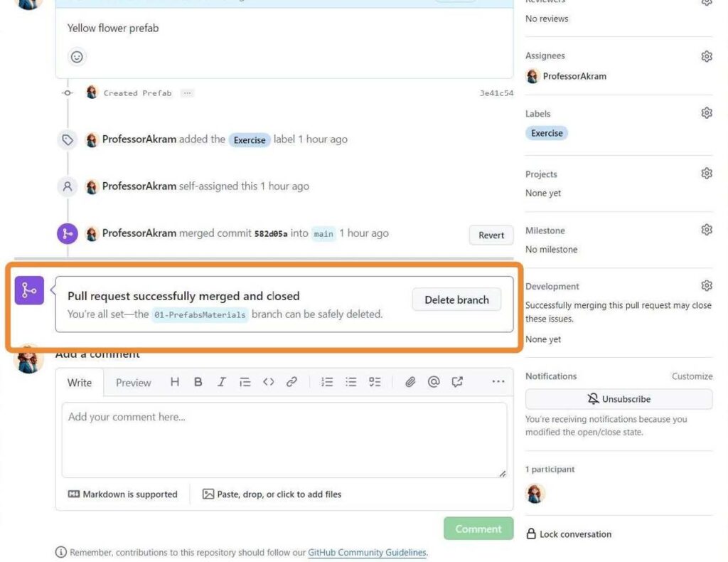Reference an issue or pull request icon
Viewport: 728px width, 562px height.
(x=457, y=382)
